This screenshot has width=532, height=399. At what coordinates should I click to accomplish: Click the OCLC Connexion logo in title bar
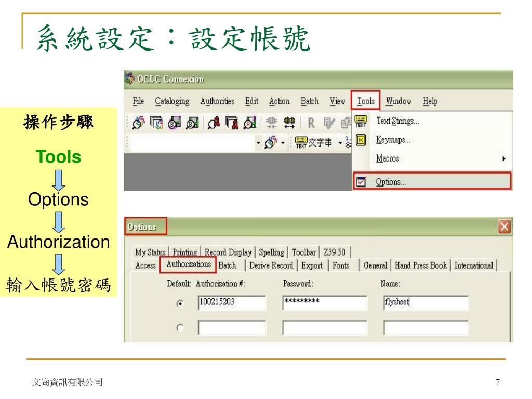click(129, 79)
